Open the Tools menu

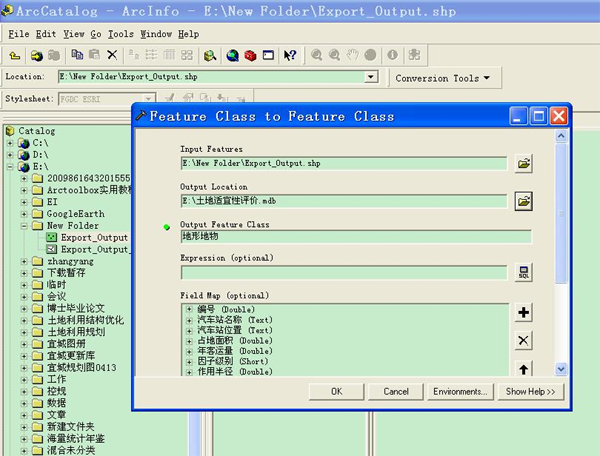[120, 34]
